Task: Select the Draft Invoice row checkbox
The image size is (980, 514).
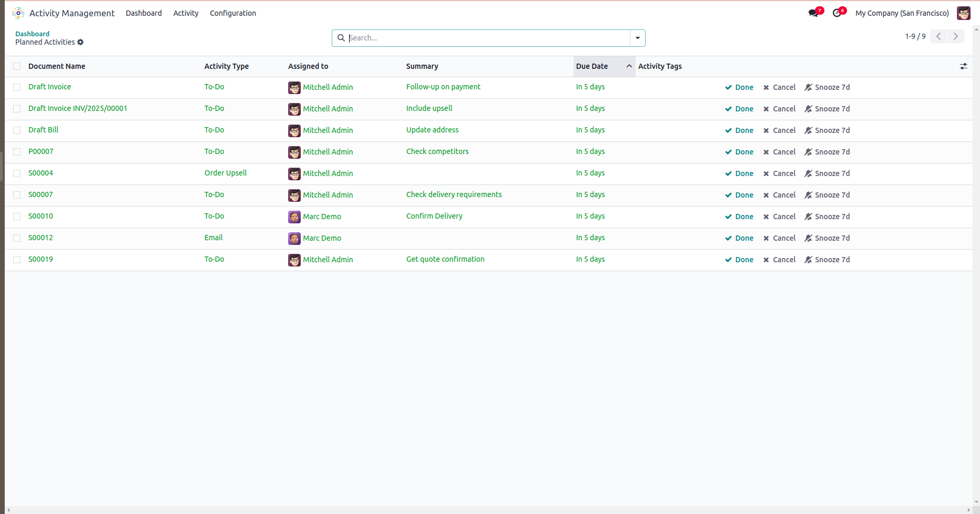Action: pos(17,87)
